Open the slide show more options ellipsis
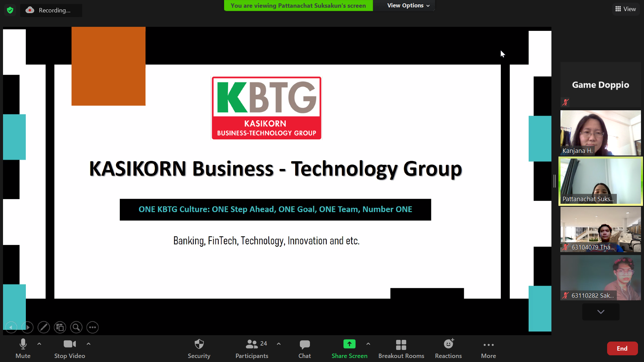The image size is (644, 362). click(93, 327)
